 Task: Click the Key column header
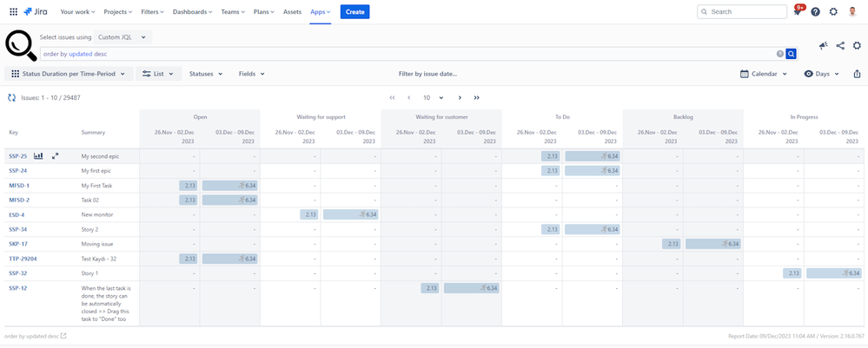[x=13, y=133]
